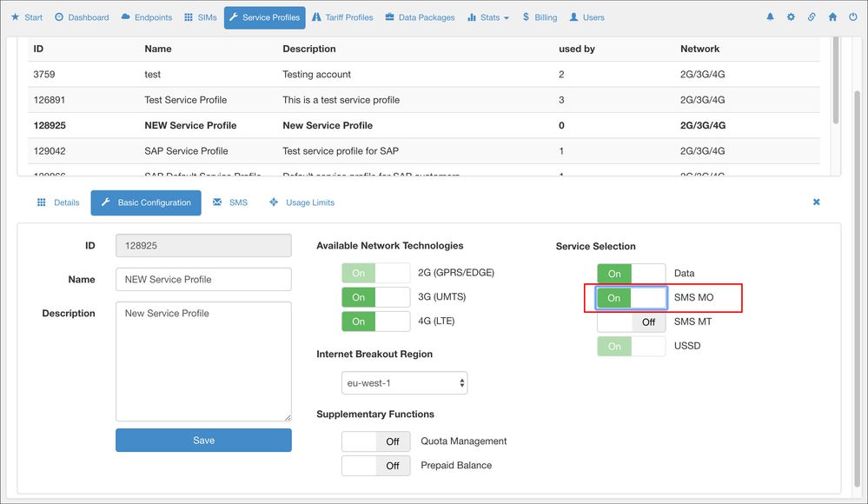Toggle the 3G (UMTS) switch
868x504 pixels.
(376, 297)
